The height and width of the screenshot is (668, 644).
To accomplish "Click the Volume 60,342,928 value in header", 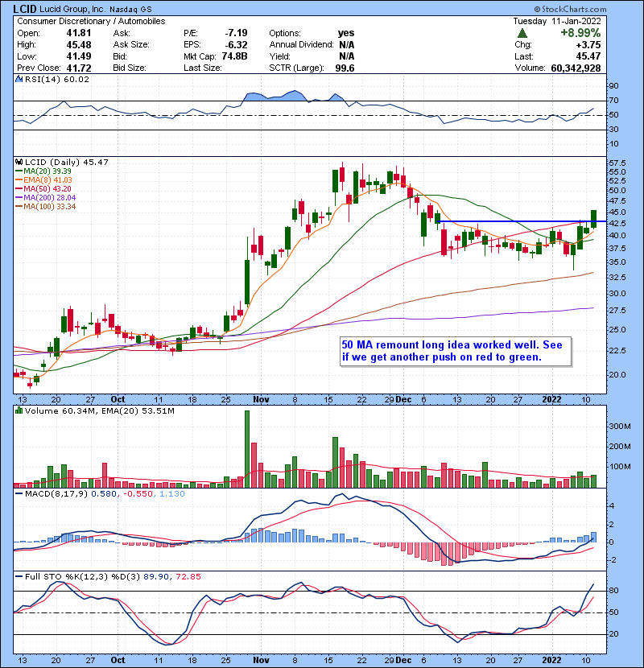I will tap(576, 68).
